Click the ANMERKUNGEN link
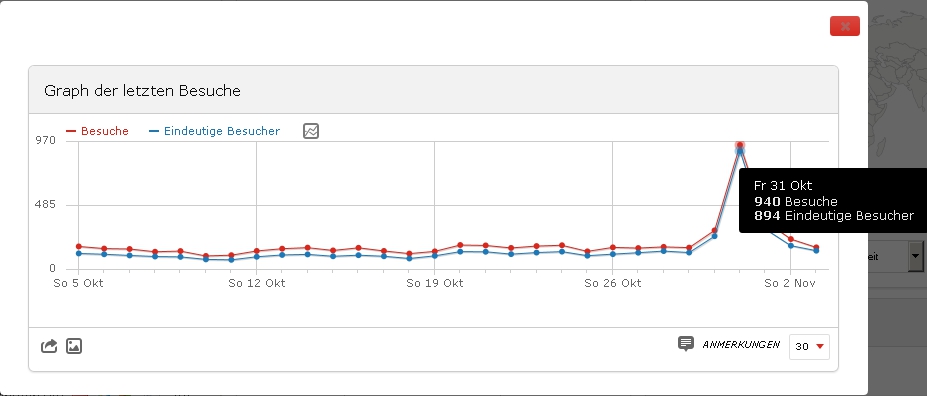 [741, 345]
